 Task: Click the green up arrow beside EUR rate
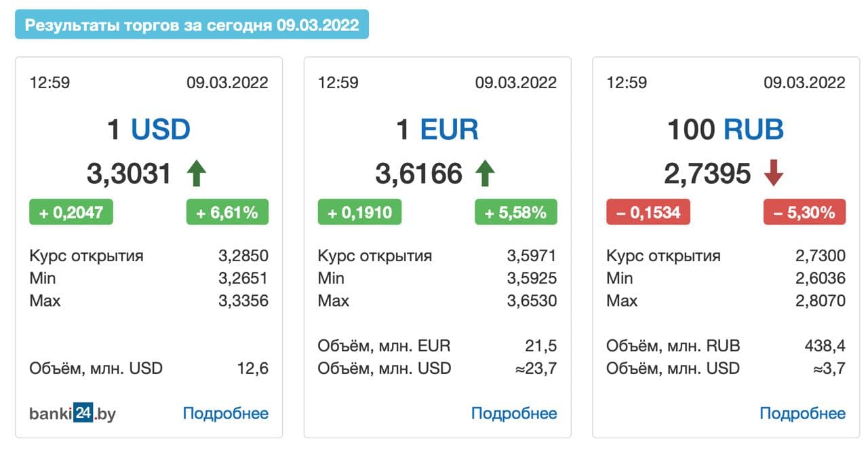point(485,174)
